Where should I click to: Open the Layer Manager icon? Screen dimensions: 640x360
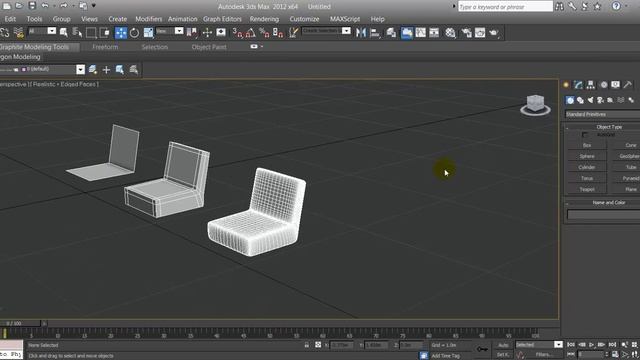[391, 33]
